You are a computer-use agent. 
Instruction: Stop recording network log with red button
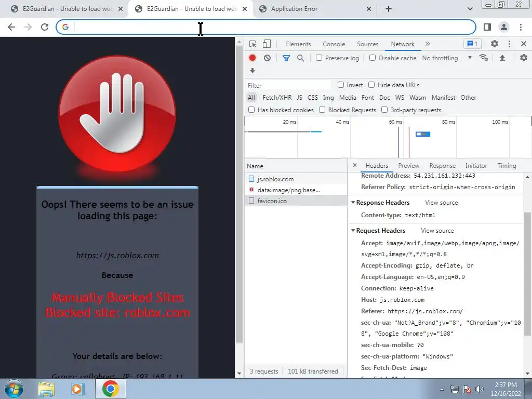(x=252, y=58)
